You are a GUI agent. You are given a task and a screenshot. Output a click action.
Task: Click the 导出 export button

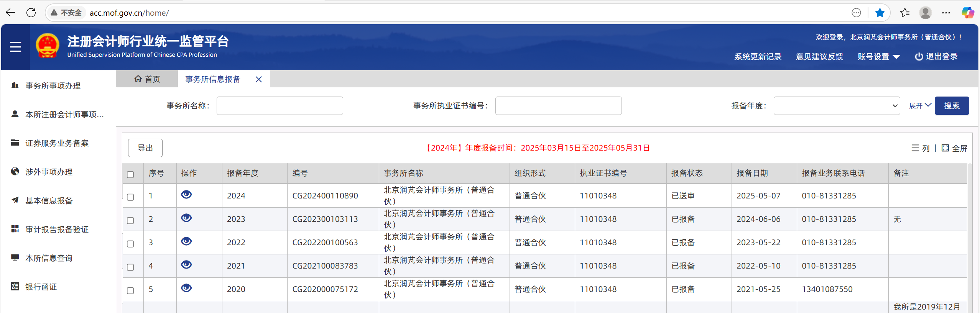pyautogui.click(x=145, y=148)
